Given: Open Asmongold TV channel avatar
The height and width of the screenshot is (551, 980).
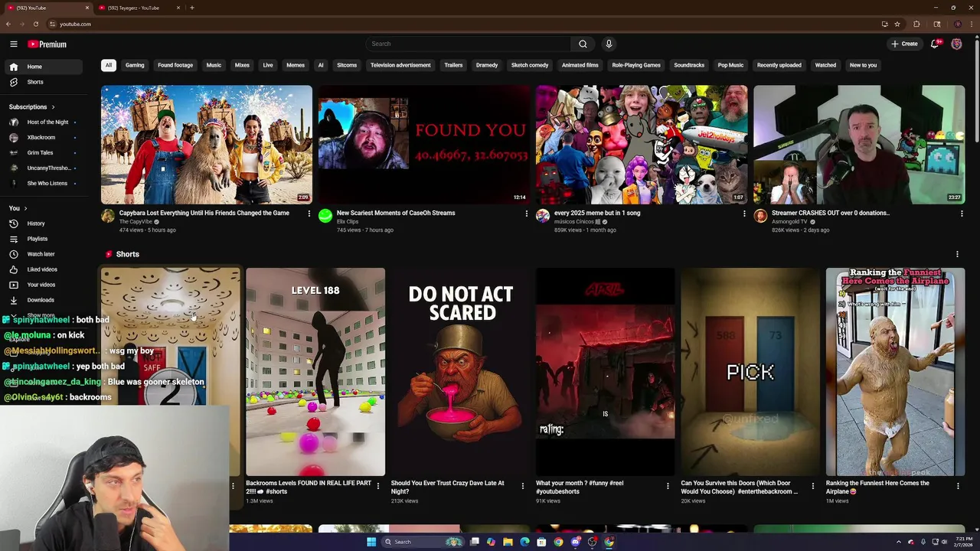Looking at the screenshot, I should coord(760,216).
